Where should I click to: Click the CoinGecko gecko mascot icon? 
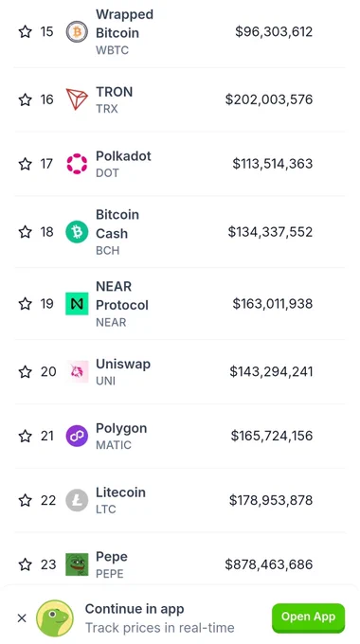55,618
